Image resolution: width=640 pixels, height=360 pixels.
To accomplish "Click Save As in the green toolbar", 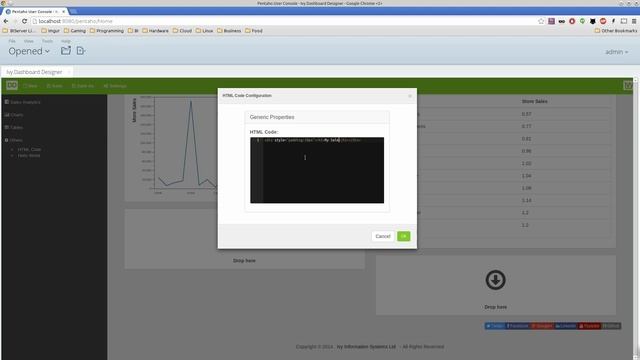I will [83, 86].
